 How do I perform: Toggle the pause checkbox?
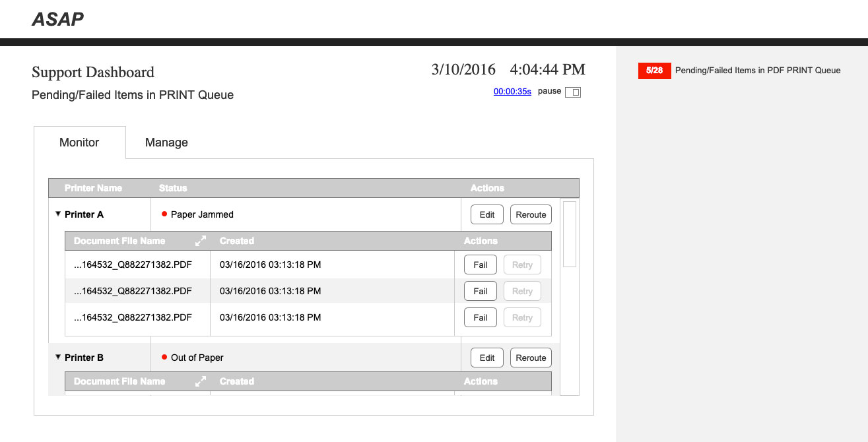(572, 92)
